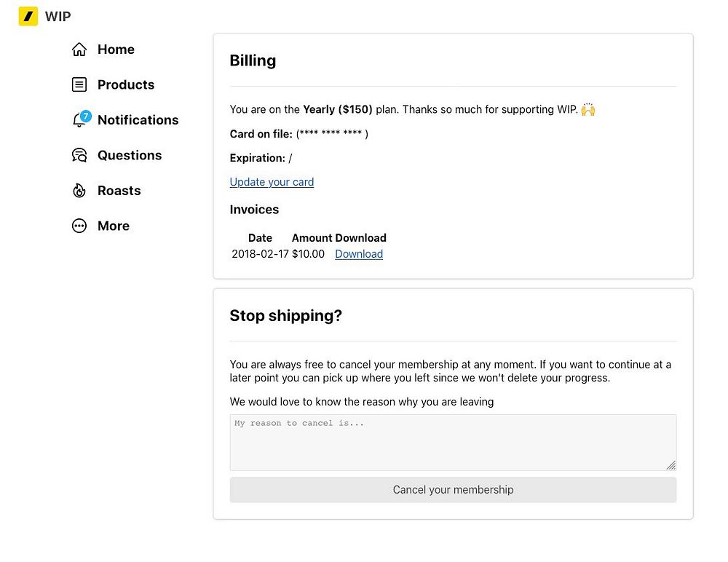Focus the cancellation reason text box
Image resolution: width=728 pixels, height=562 pixels.
[x=453, y=442]
